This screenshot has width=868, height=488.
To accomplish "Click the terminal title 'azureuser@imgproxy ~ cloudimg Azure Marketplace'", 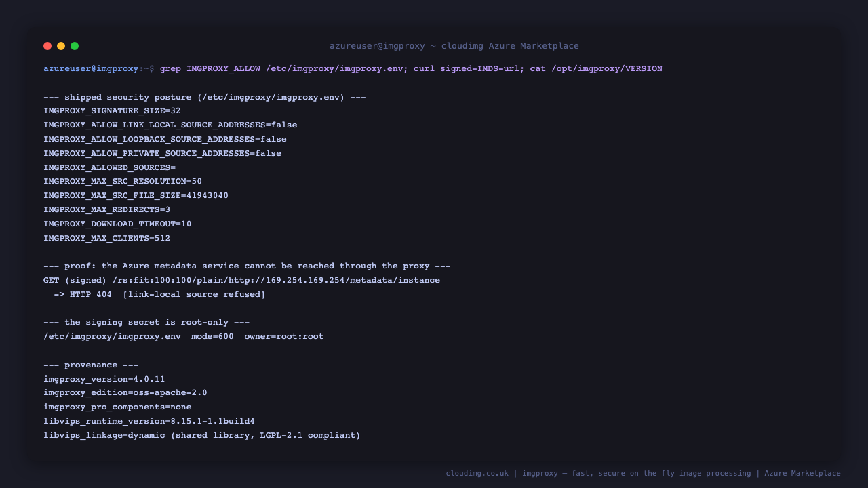I will pyautogui.click(x=454, y=46).
